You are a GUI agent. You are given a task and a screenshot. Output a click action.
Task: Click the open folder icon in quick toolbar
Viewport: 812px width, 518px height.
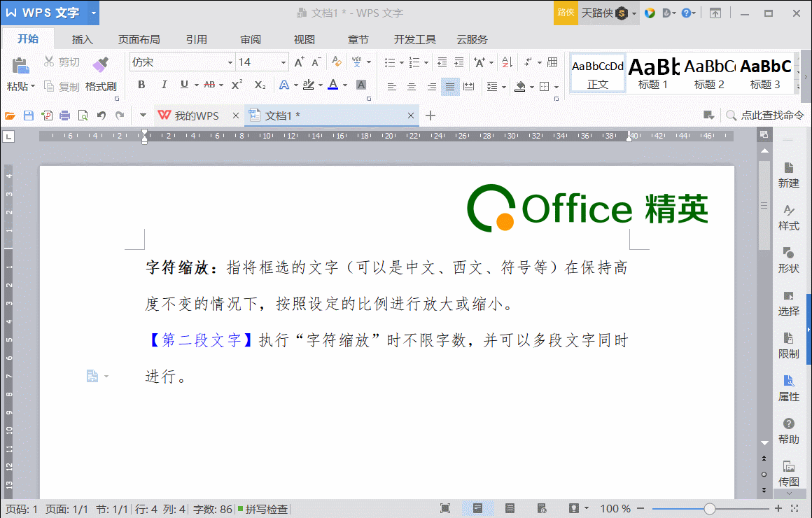(x=10, y=115)
